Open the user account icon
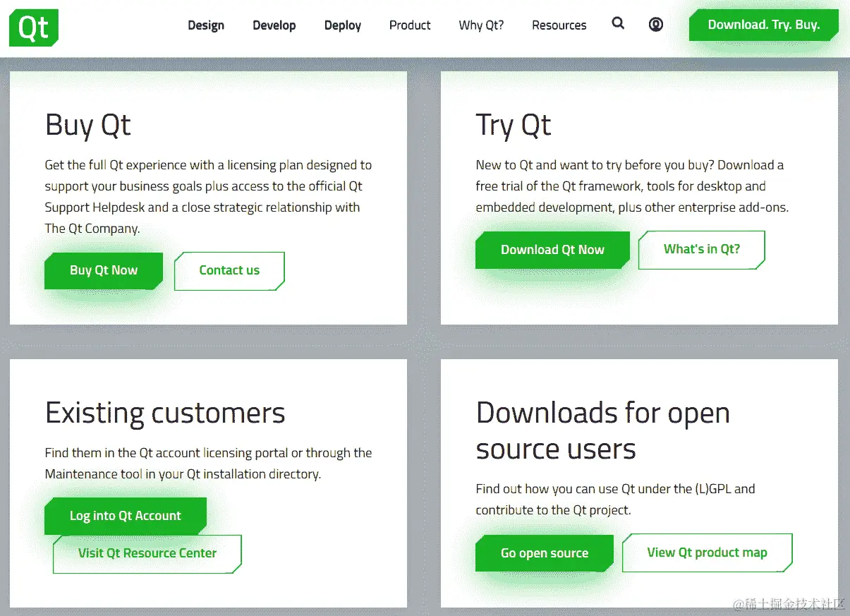Screen dimensions: 850x616 click(656, 25)
